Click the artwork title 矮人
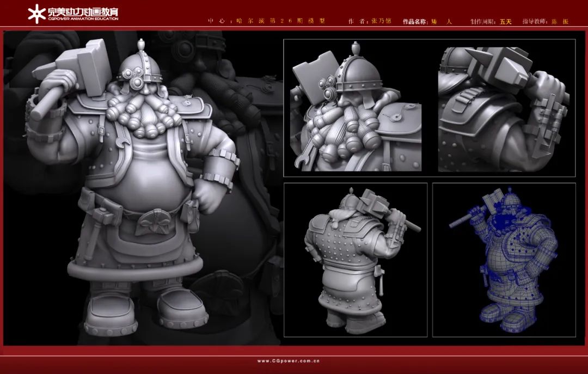This screenshot has width=588, height=374. [x=442, y=21]
